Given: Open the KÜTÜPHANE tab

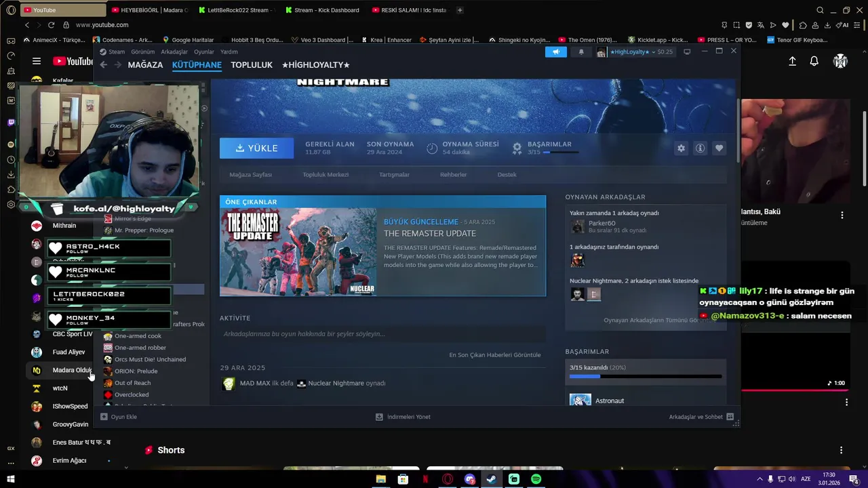Looking at the screenshot, I should 197,65.
